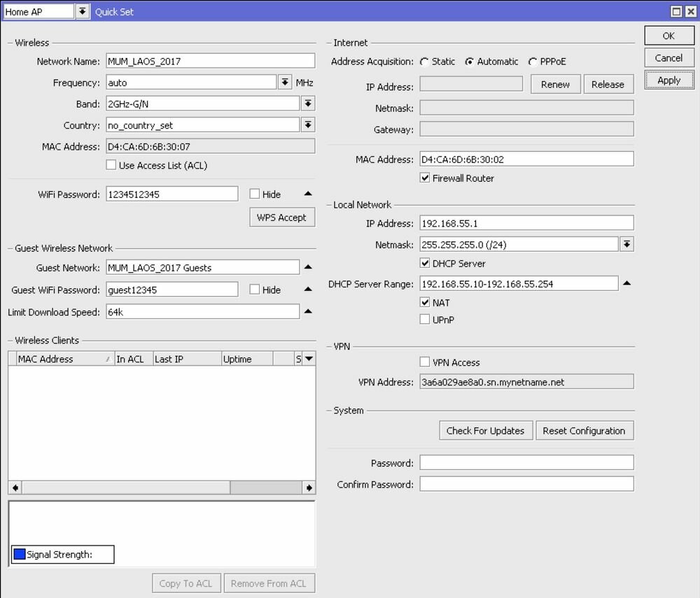Image resolution: width=700 pixels, height=598 pixels.
Task: Click Reset Configuration button
Action: pos(584,431)
